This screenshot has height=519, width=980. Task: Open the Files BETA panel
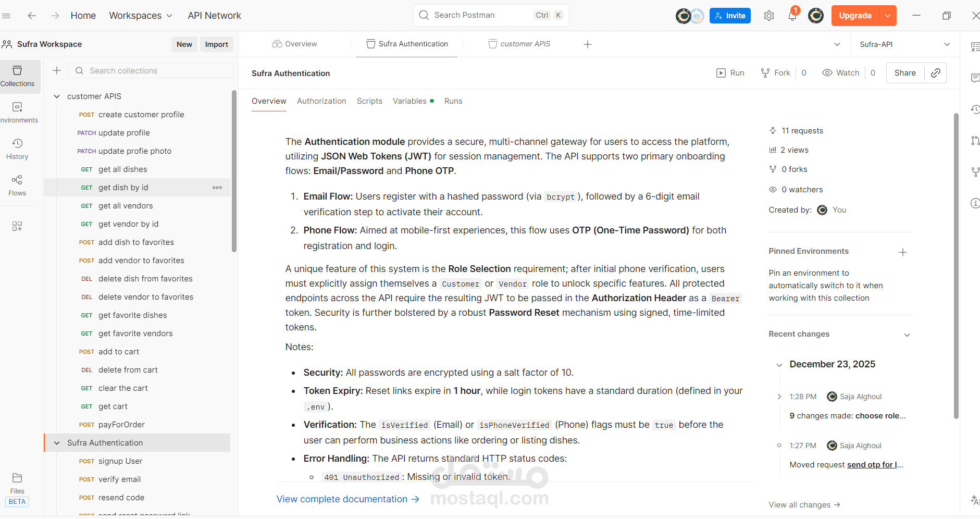tap(17, 489)
